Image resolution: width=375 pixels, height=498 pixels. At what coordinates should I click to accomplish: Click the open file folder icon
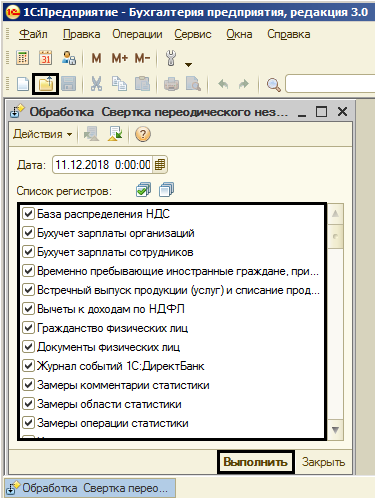(x=46, y=84)
